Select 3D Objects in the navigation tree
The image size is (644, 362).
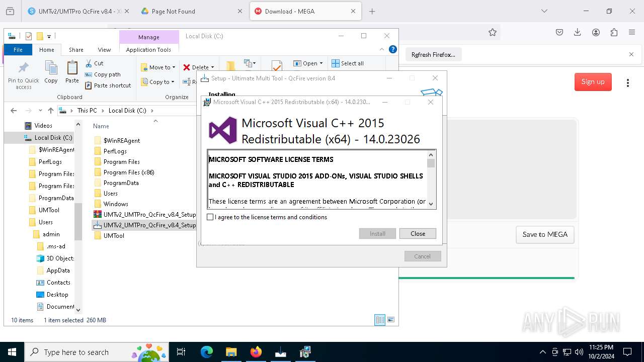click(x=60, y=258)
